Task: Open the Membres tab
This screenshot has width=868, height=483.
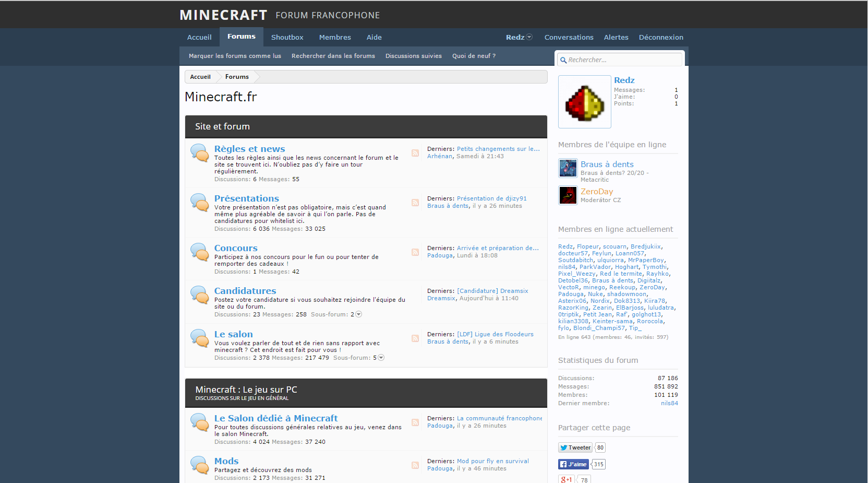Action: pyautogui.click(x=335, y=37)
